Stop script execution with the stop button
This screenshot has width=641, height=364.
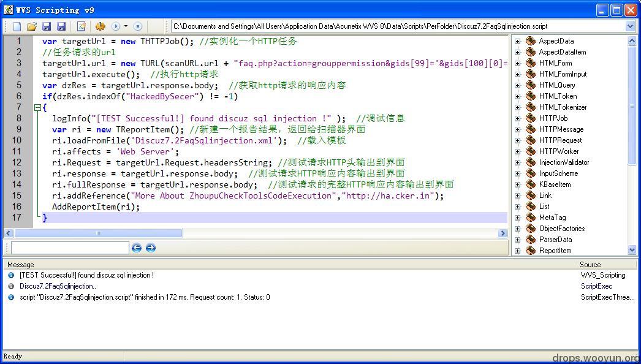click(138, 26)
